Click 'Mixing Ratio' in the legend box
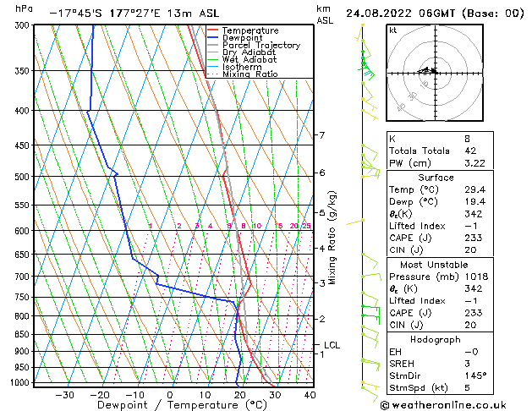 tap(250, 74)
